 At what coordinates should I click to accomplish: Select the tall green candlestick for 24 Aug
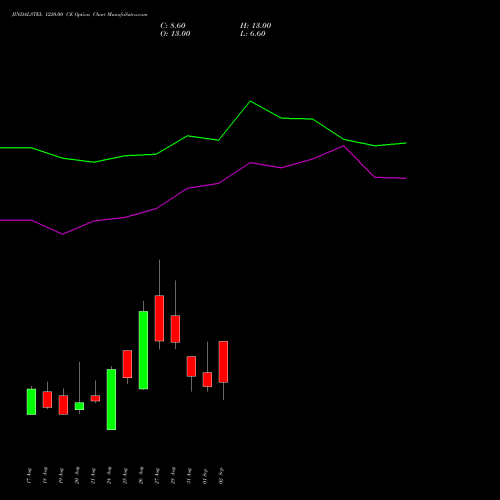point(111,399)
